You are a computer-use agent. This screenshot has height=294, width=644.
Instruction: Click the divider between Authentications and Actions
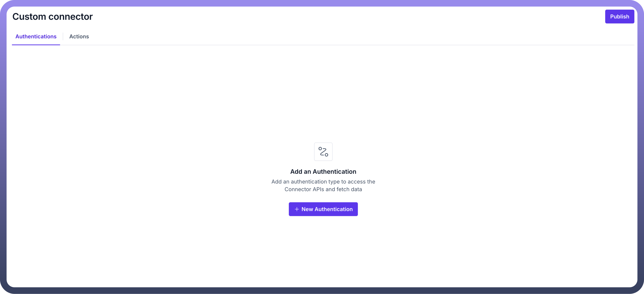[x=63, y=36]
